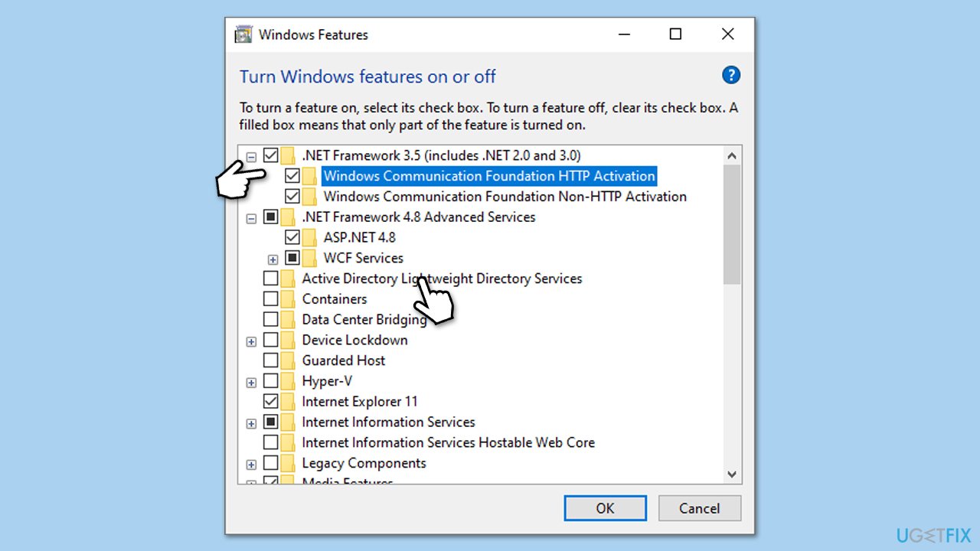
Task: Click the folder icon next to Hyper-V
Action: point(288,380)
